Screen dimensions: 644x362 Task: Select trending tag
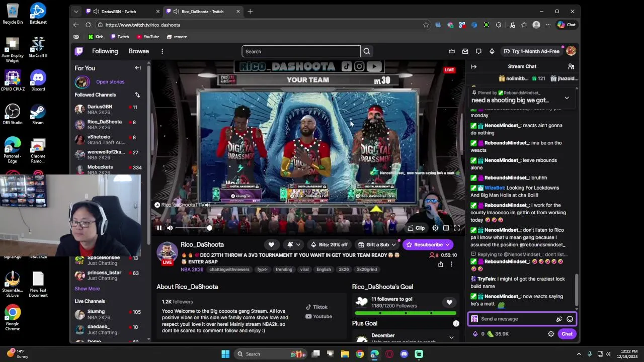284,269
